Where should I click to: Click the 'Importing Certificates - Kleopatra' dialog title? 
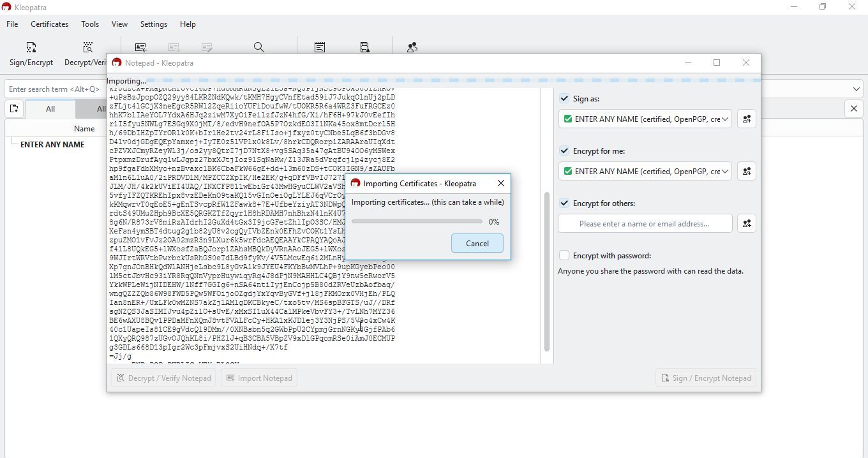[x=420, y=184]
